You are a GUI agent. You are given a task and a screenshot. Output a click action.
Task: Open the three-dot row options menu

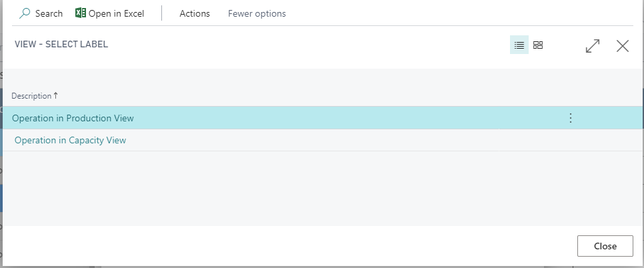[571, 118]
